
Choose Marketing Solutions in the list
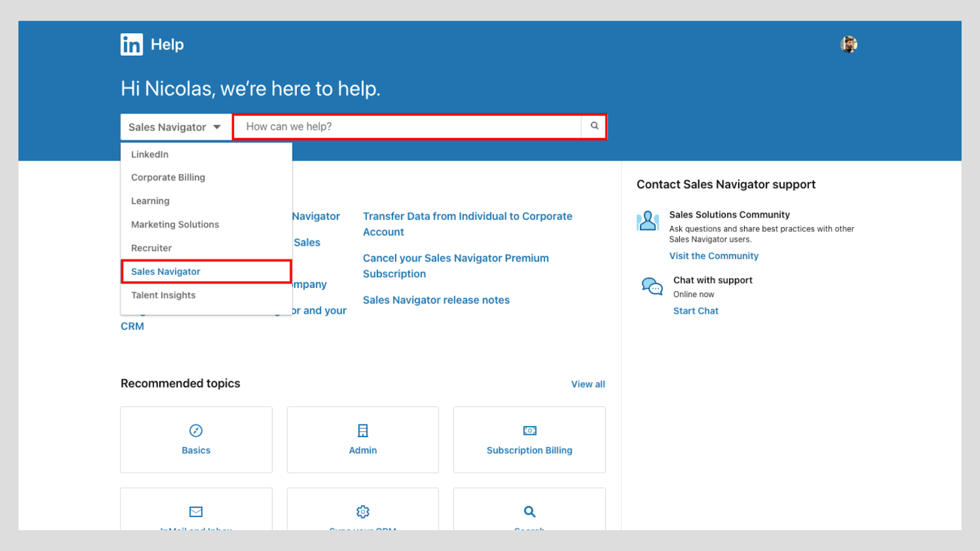click(206, 225)
